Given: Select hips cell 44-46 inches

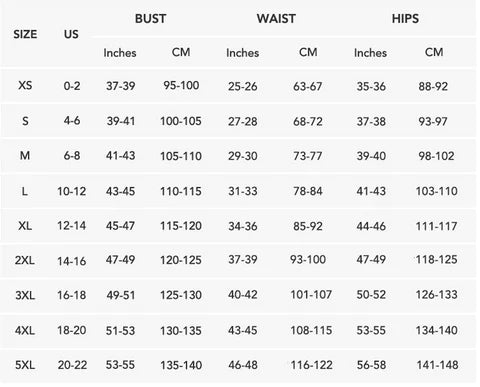Looking at the screenshot, I should pyautogui.click(x=371, y=226).
